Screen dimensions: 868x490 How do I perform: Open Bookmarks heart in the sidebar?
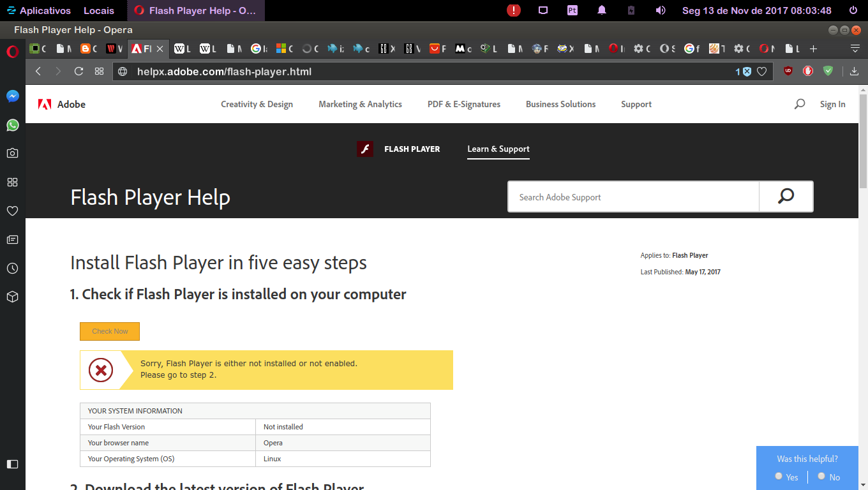pyautogui.click(x=12, y=211)
